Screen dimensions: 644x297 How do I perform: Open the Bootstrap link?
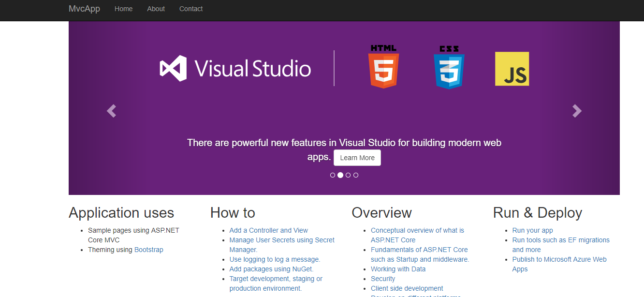(149, 250)
